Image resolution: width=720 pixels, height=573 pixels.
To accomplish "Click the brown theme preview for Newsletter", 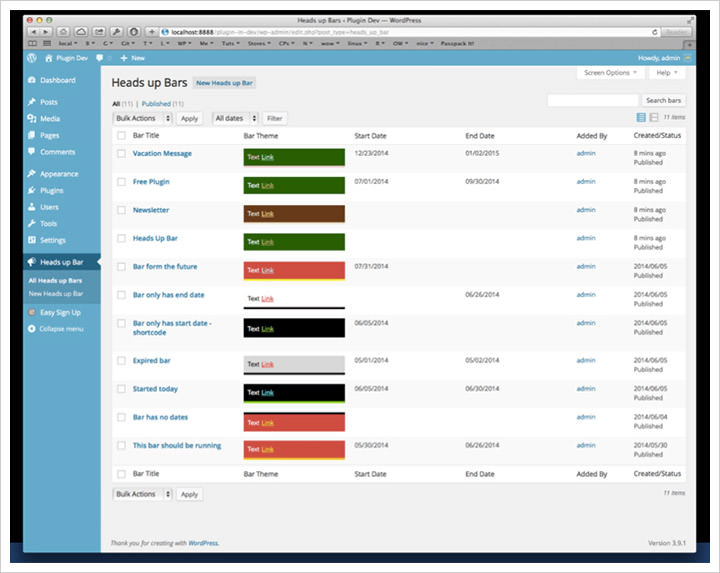I will (294, 214).
